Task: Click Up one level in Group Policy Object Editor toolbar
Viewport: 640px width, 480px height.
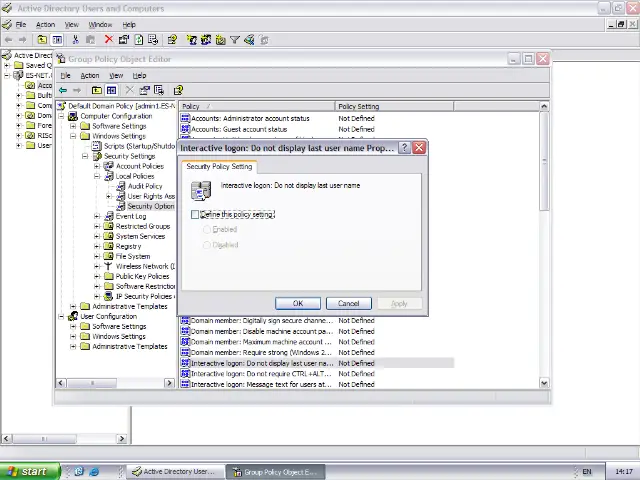Action: (97, 90)
